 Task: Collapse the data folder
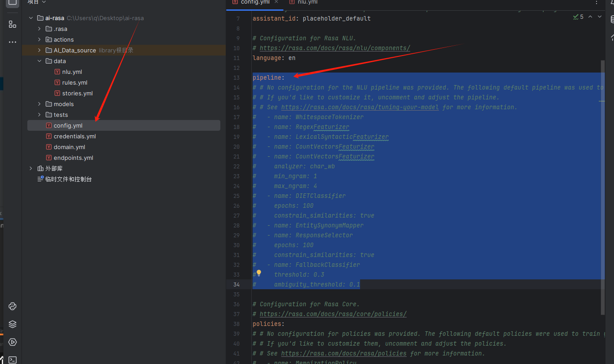(x=39, y=61)
